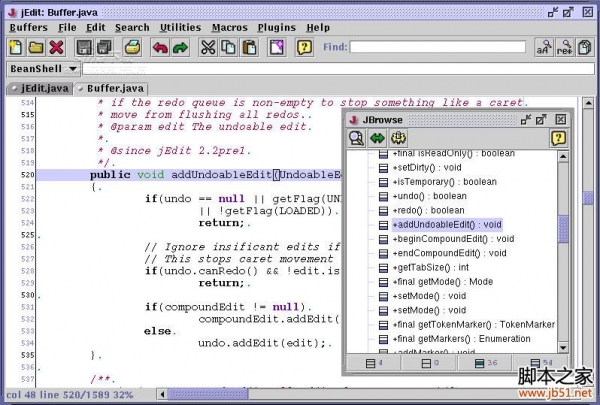Click the JBrowse status counter showing 0

430,363
